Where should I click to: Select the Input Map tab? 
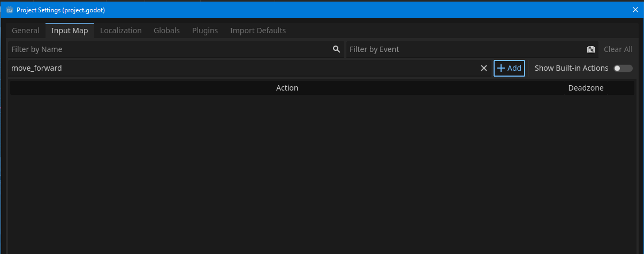pyautogui.click(x=70, y=31)
